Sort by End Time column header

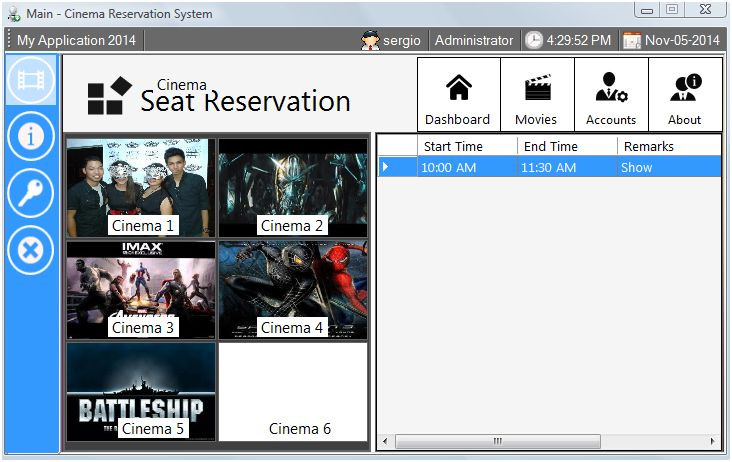click(x=567, y=147)
